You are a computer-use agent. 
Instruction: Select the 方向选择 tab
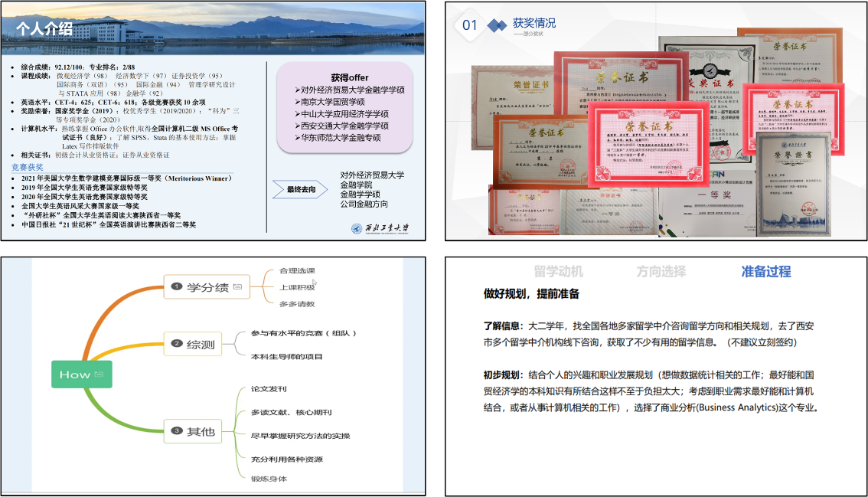tap(661, 271)
